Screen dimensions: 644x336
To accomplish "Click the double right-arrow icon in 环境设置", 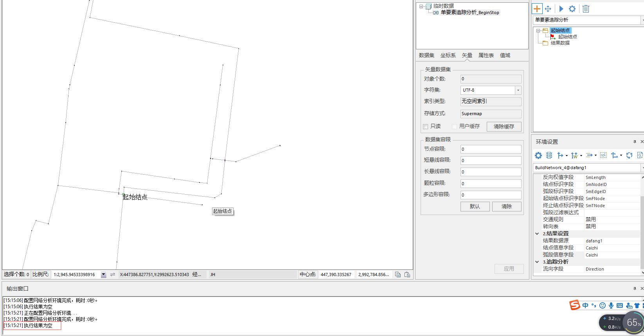I will pyautogui.click(x=590, y=155).
